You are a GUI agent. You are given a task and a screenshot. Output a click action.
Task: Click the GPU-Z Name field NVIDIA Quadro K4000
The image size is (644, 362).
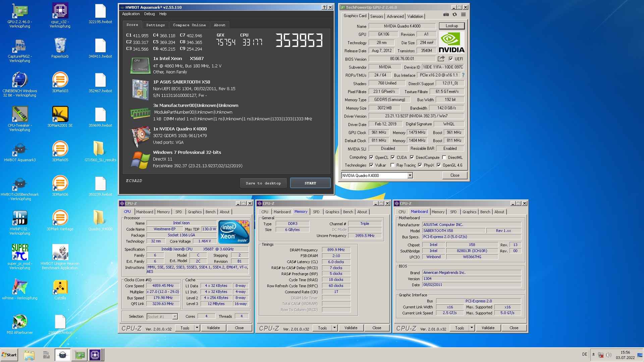[402, 26]
